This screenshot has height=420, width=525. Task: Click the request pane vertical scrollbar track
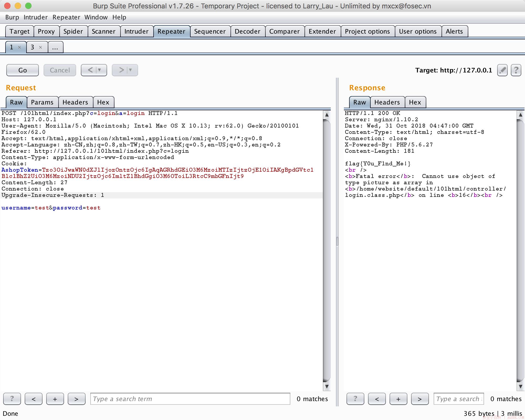coord(327,251)
